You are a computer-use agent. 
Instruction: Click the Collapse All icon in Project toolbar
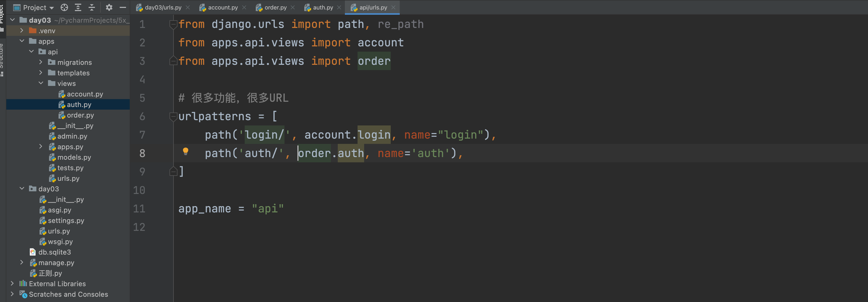click(92, 7)
